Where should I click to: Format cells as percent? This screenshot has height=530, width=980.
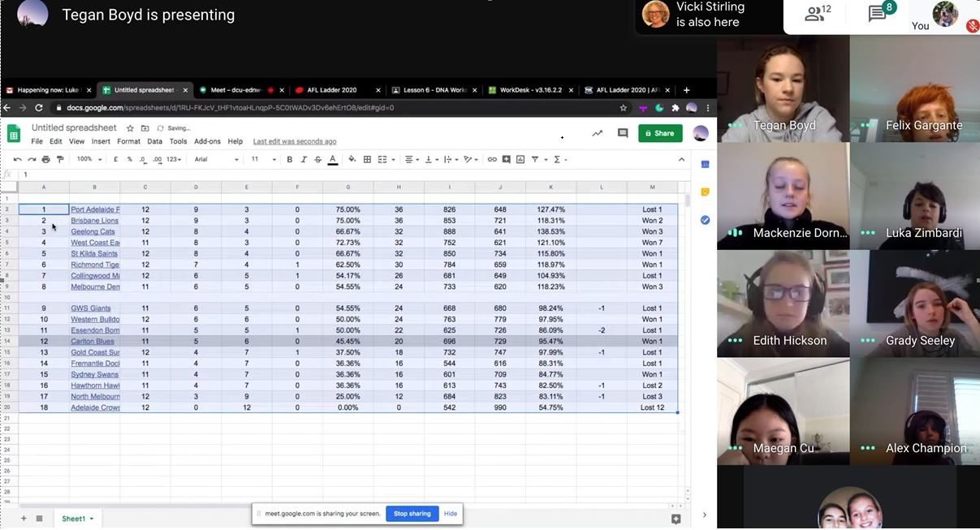(x=129, y=159)
